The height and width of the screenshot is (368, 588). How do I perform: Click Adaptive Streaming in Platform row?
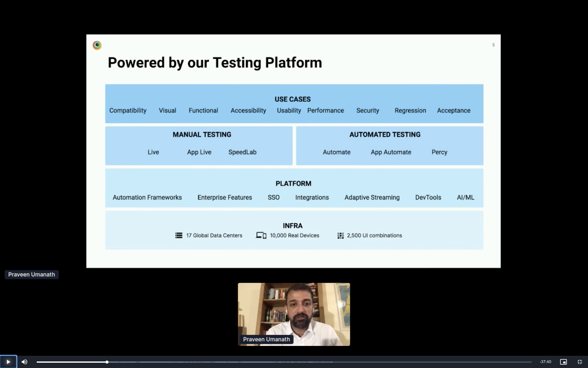tap(372, 197)
